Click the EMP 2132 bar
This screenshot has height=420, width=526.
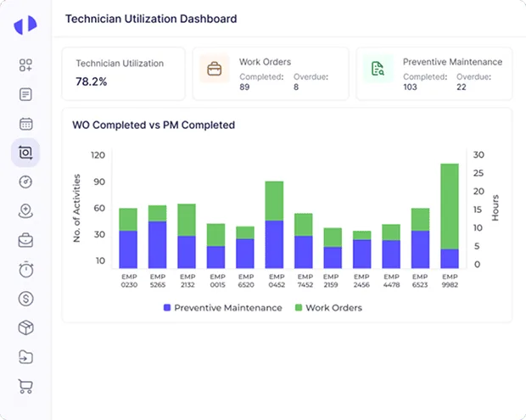click(x=187, y=236)
